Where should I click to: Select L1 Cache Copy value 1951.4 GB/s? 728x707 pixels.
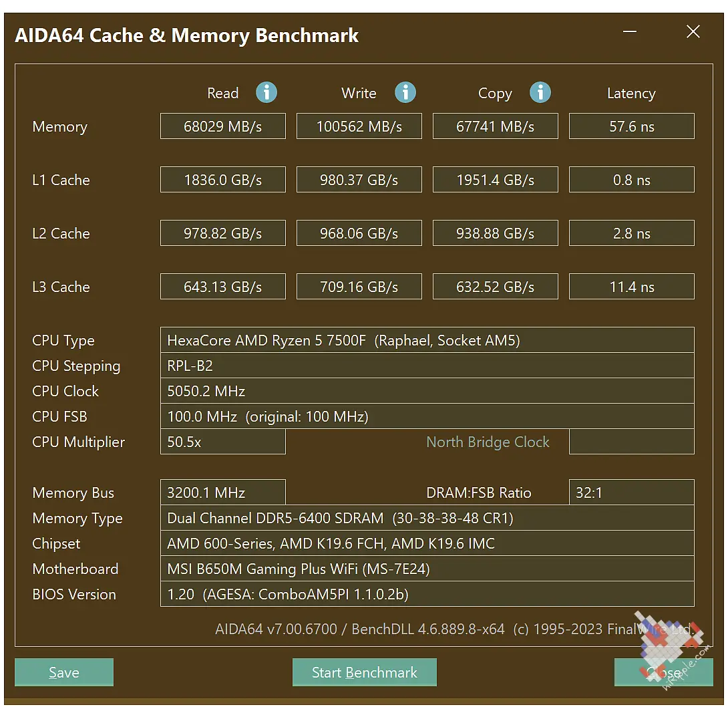496,179
